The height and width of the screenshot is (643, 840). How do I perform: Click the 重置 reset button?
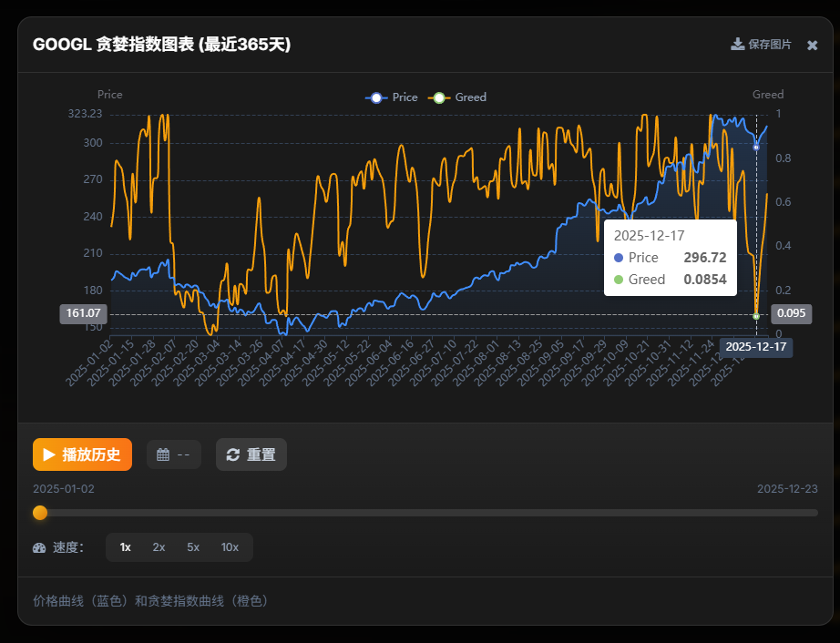(251, 454)
